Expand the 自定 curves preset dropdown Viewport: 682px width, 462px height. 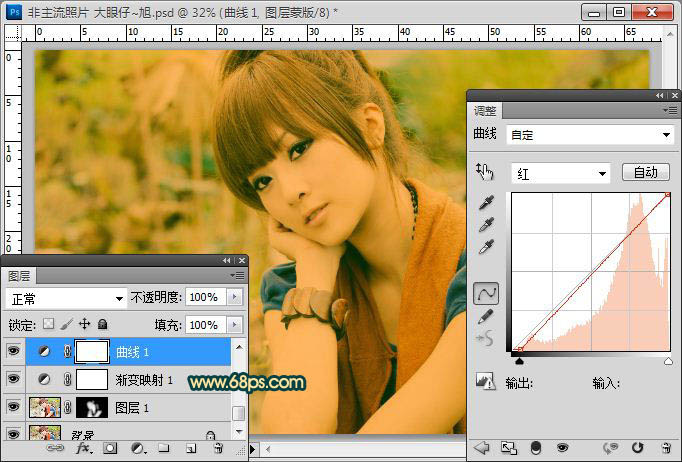pos(591,134)
